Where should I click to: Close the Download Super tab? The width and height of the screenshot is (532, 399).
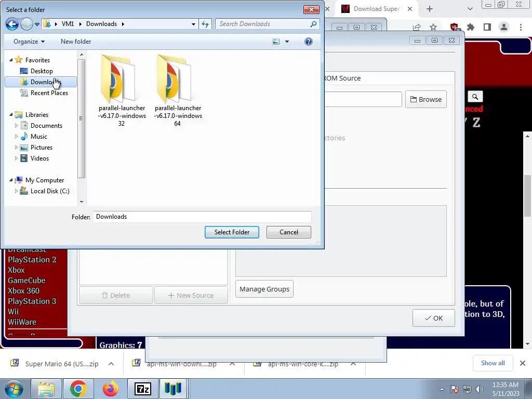coord(410,9)
